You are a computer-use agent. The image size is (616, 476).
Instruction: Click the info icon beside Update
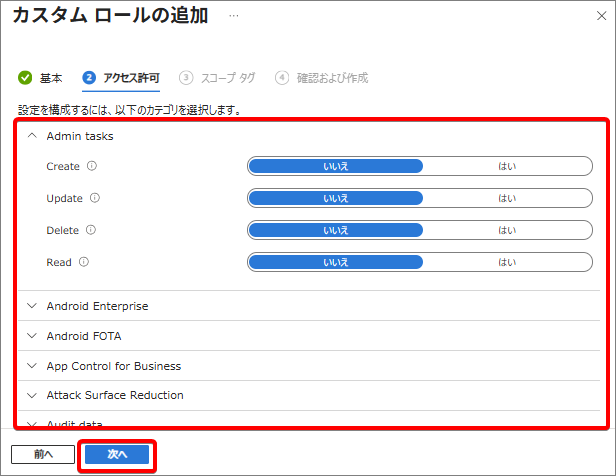point(95,198)
